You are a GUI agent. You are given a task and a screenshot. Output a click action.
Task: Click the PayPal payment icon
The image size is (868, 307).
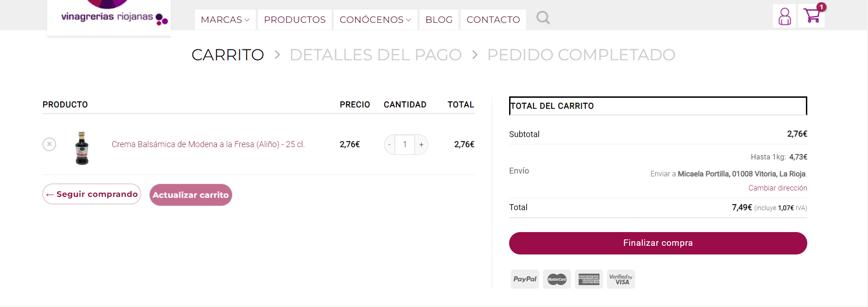(x=525, y=279)
